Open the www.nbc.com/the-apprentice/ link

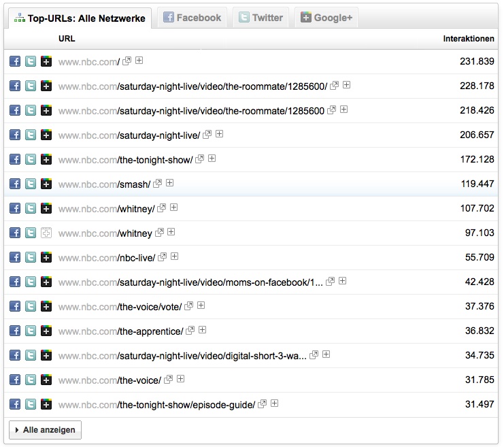pos(120,331)
